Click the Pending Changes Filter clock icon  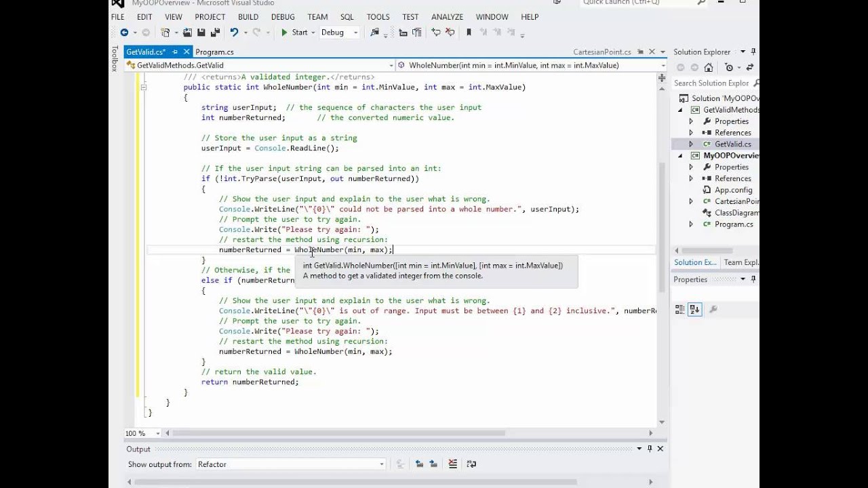click(730, 67)
